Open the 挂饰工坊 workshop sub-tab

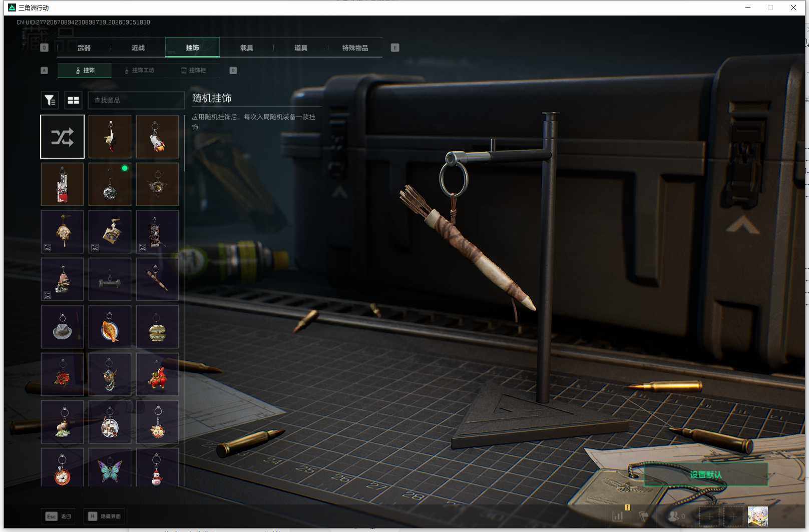(139, 71)
